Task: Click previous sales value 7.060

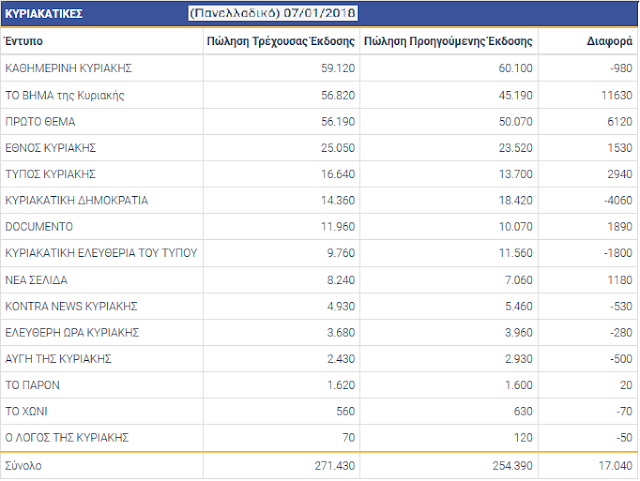Action: 519,280
